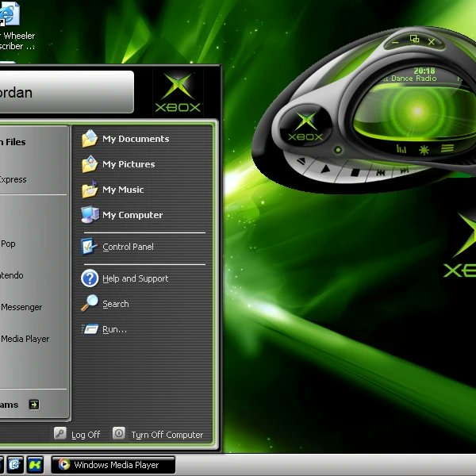Image resolution: width=476 pixels, height=476 pixels.
Task: Open the Express pinned mail entry
Action: 13,179
